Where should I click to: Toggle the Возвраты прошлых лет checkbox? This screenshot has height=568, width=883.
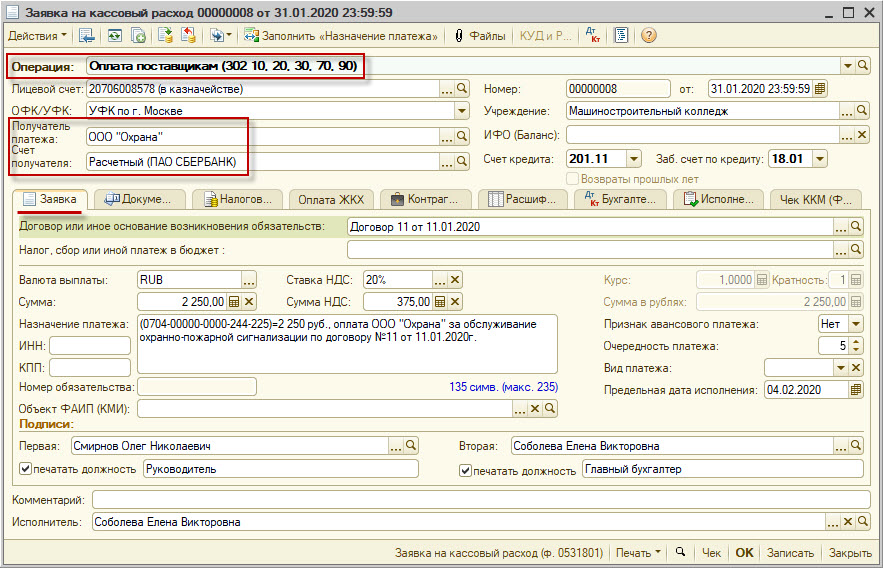click(x=573, y=179)
